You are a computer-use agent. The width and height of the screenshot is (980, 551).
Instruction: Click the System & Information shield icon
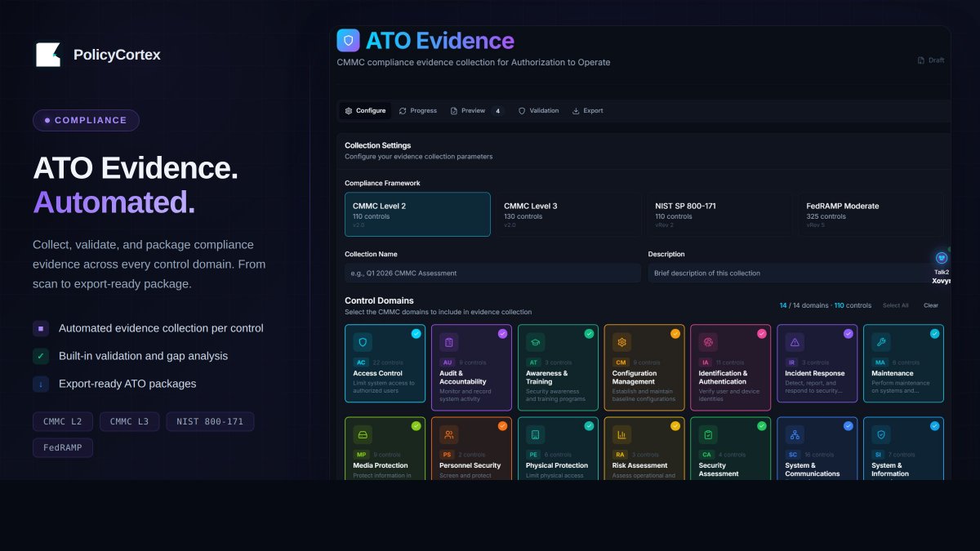pos(882,434)
